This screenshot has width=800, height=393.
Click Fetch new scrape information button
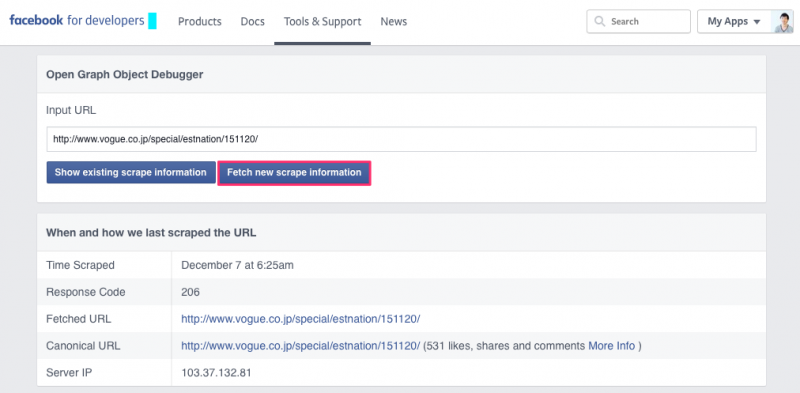click(x=294, y=173)
